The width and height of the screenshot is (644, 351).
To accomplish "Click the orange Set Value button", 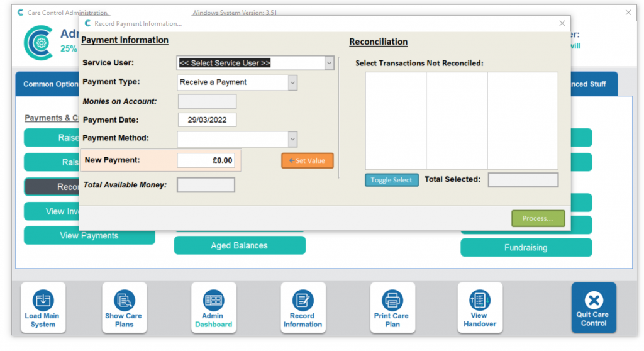I will coord(307,160).
